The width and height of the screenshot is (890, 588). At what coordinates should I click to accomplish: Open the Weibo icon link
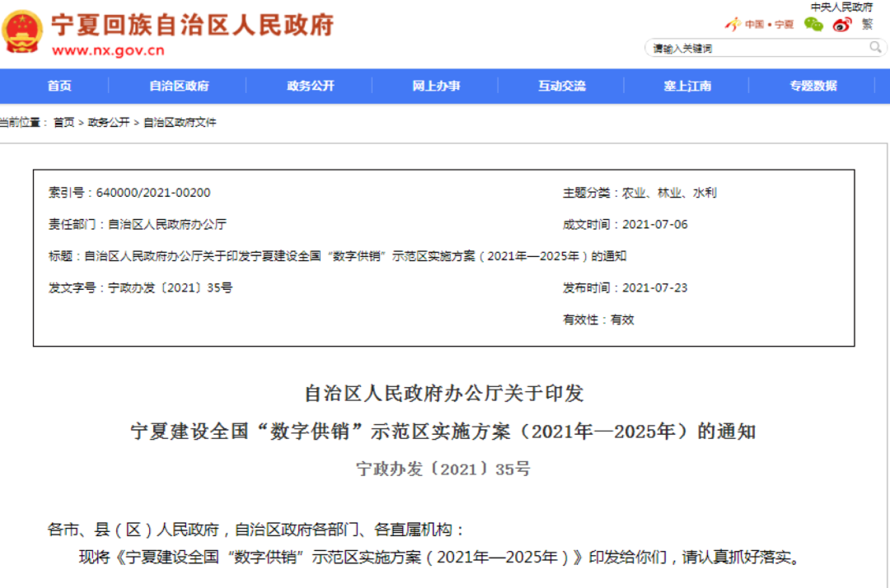[x=841, y=24]
